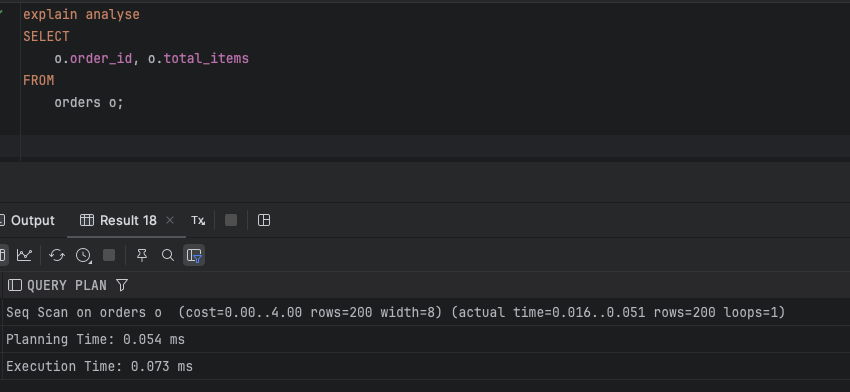Reload the result page
This screenshot has height=392, width=850.
(57, 255)
